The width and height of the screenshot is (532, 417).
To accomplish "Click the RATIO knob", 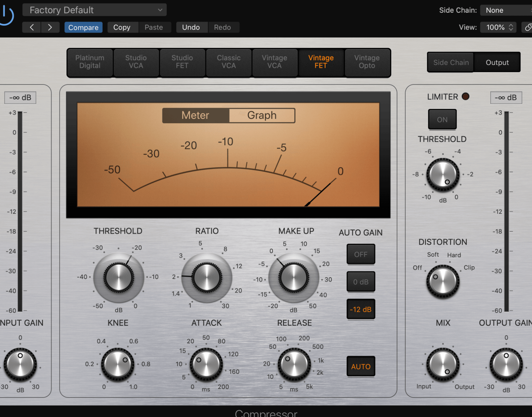I will tap(207, 278).
